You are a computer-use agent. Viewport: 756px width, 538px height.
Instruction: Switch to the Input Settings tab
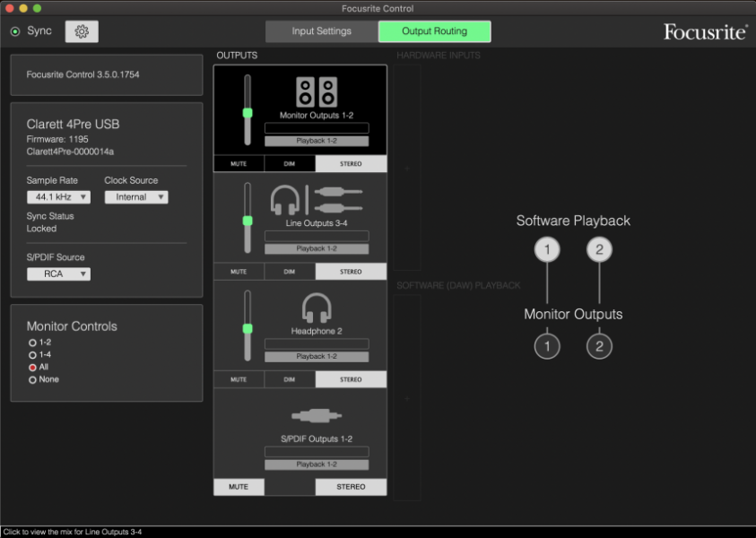tap(321, 30)
